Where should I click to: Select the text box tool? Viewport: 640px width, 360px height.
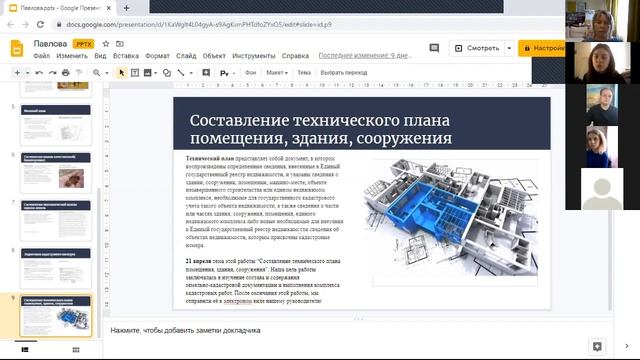click(x=135, y=73)
